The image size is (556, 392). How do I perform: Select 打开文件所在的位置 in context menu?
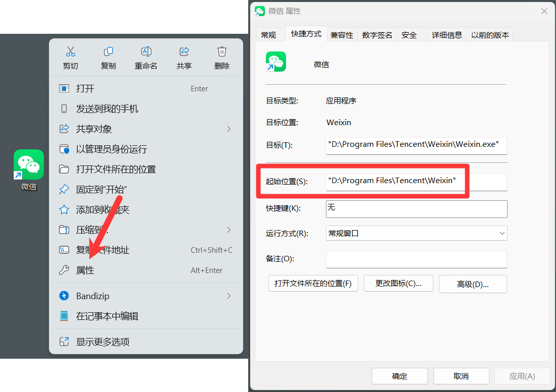pyautogui.click(x=146, y=169)
